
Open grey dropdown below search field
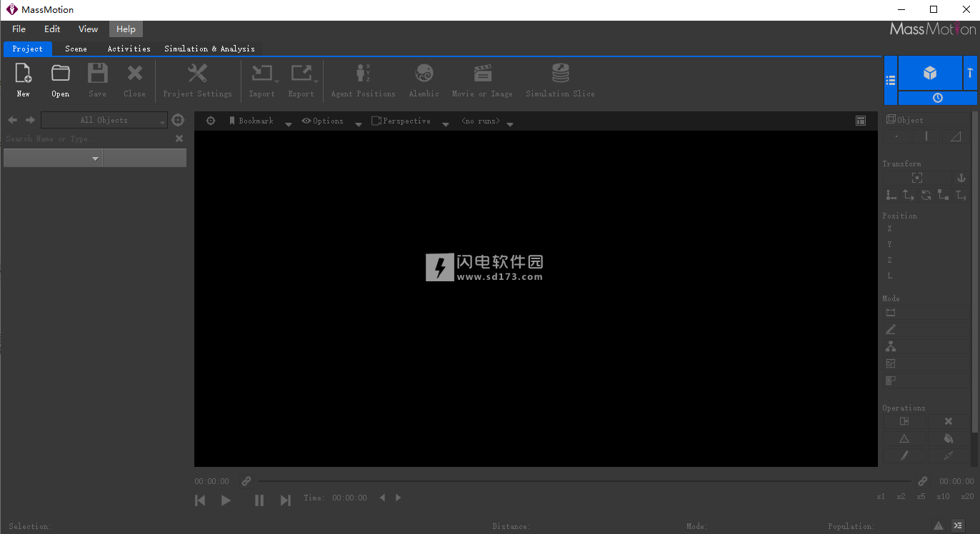(x=53, y=158)
